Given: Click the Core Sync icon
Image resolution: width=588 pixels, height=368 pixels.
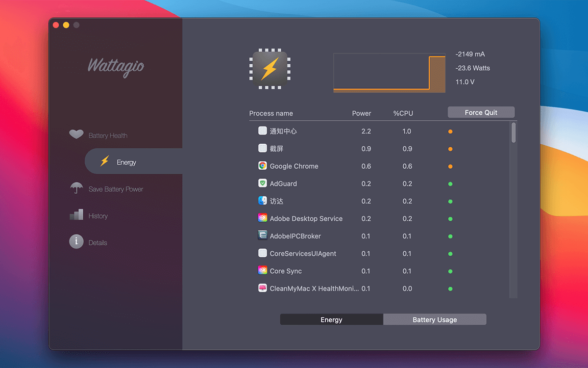Looking at the screenshot, I should (x=263, y=270).
